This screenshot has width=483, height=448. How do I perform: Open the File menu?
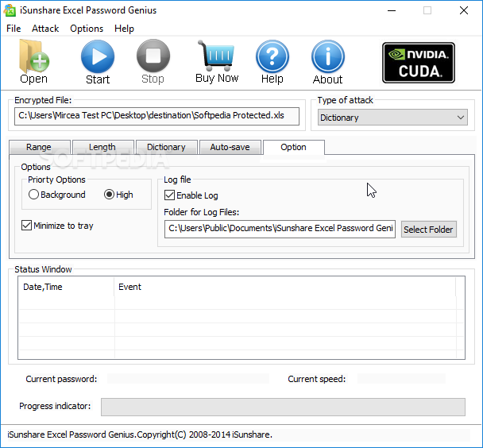[14, 29]
